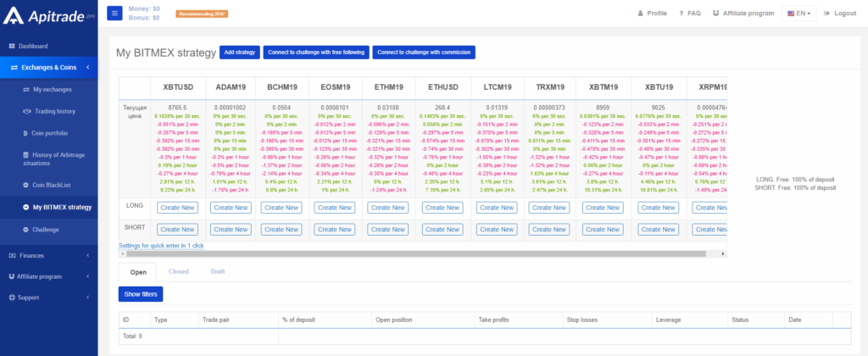Click the ETHUSD price 268.4
Screen dimensions: 868x356
[442, 108]
